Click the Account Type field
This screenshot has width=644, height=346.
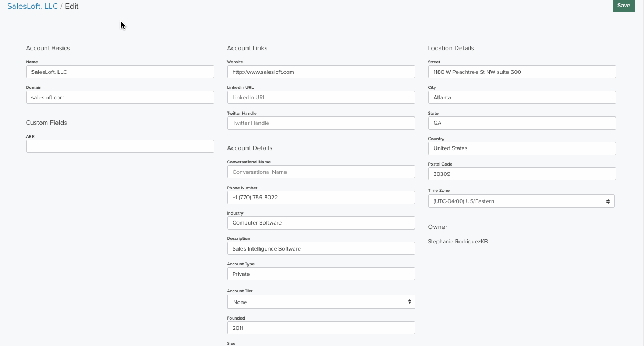pyautogui.click(x=321, y=273)
